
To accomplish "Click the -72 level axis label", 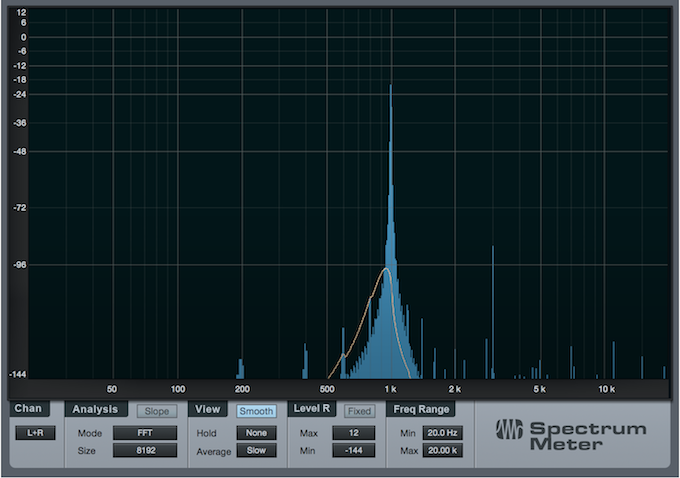I will [20, 208].
